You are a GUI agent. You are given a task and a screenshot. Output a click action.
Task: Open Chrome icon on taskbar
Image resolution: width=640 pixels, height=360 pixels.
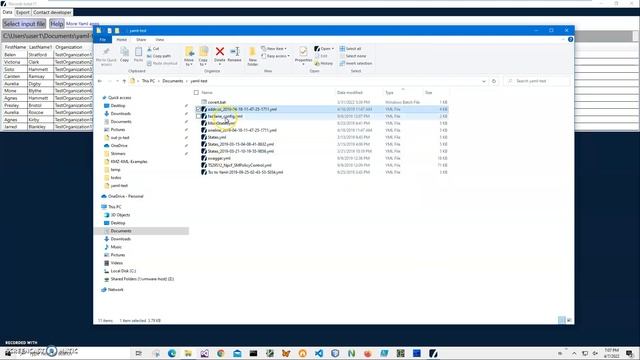(x=221, y=353)
